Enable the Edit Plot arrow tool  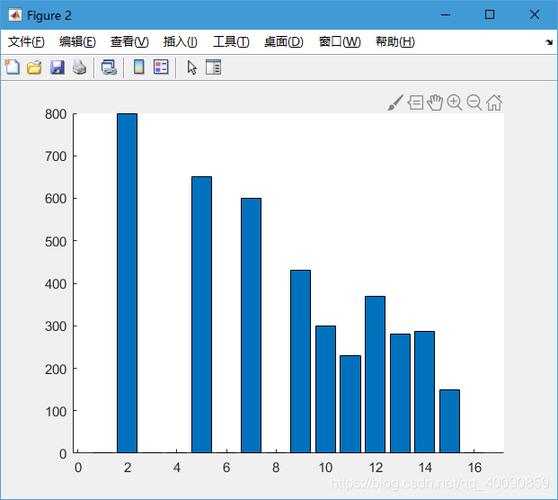pyautogui.click(x=192, y=67)
